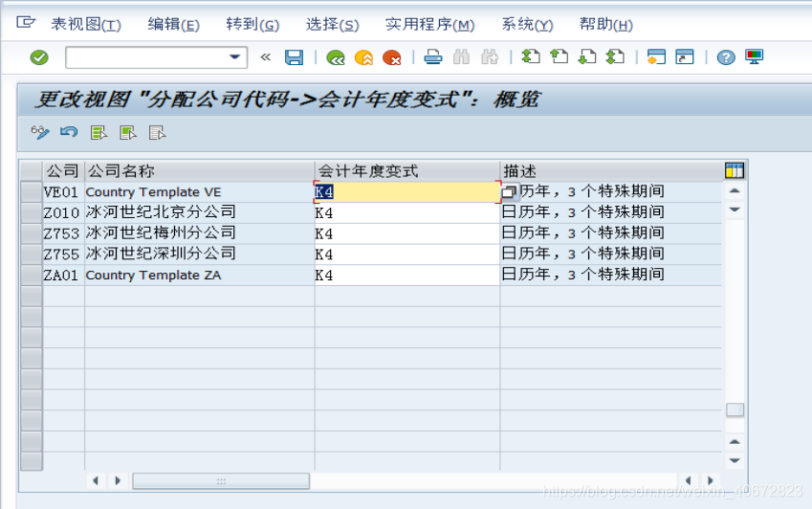Open the 实用程序(M) menu
Viewport: 812px width, 509px height.
429,24
